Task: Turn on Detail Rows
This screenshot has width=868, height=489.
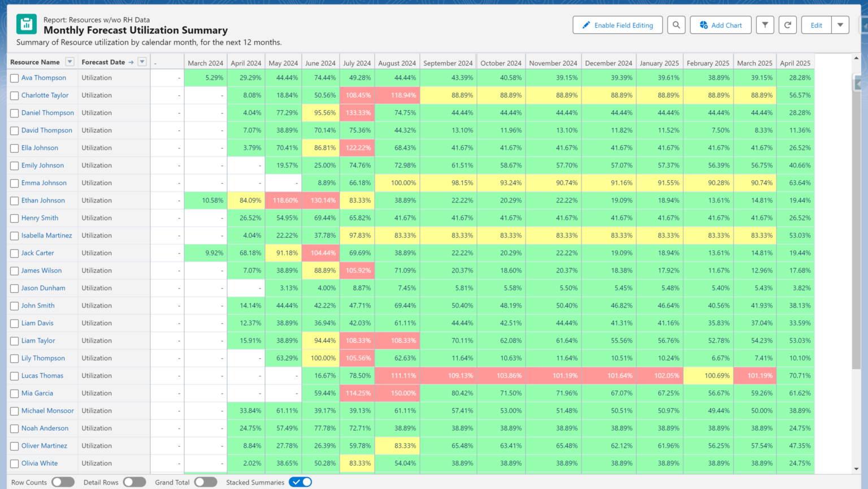Action: (x=134, y=482)
